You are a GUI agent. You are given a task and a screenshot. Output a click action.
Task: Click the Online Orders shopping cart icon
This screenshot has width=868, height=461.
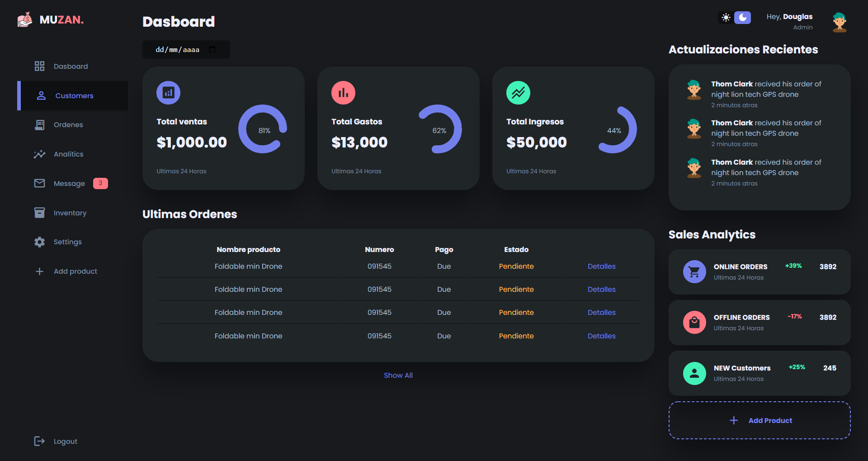(x=694, y=271)
